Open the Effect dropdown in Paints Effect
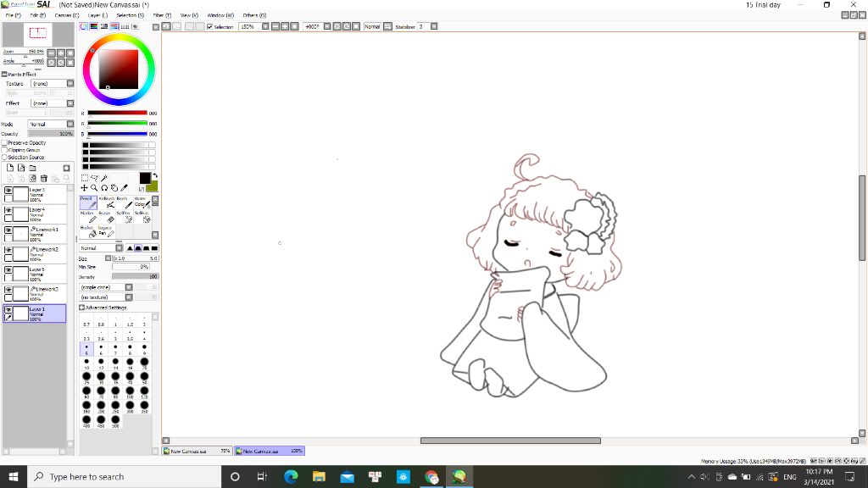The width and height of the screenshot is (868, 488). pos(52,103)
